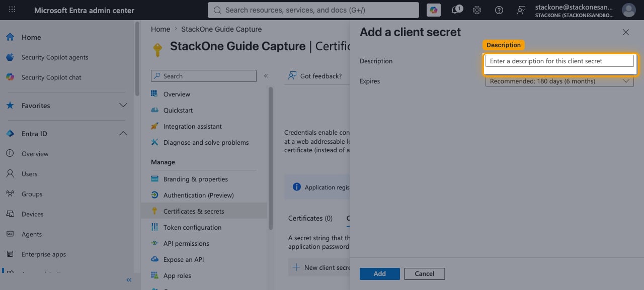Click the Integration assistant rocket icon
This screenshot has height=290, width=644.
pos(154,126)
